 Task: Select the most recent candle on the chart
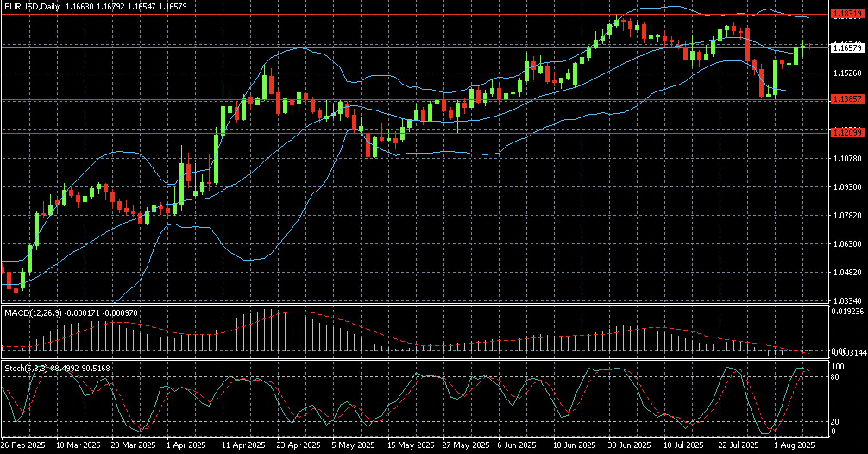[x=810, y=47]
